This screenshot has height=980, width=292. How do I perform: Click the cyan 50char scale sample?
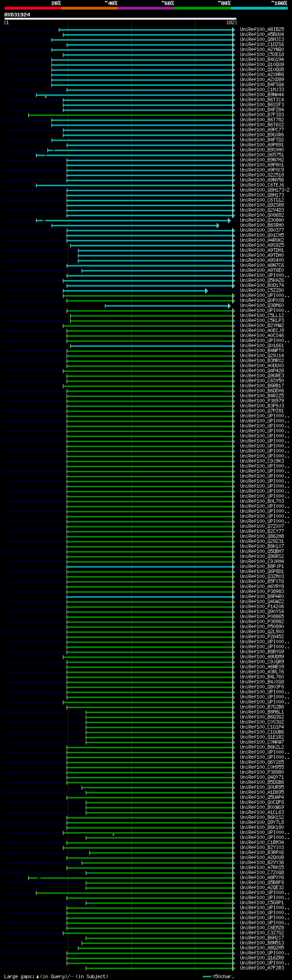point(207,976)
